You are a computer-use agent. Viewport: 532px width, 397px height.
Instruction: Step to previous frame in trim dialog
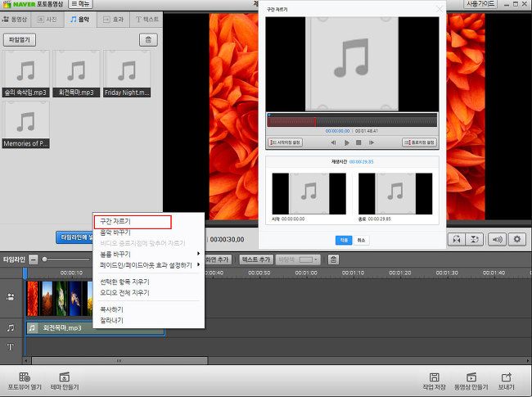tap(333, 143)
